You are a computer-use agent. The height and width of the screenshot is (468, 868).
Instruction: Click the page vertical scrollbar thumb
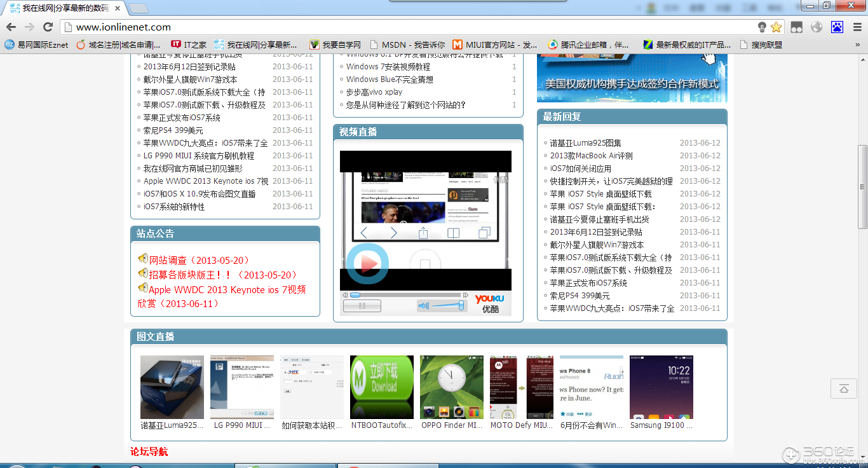tap(862, 187)
